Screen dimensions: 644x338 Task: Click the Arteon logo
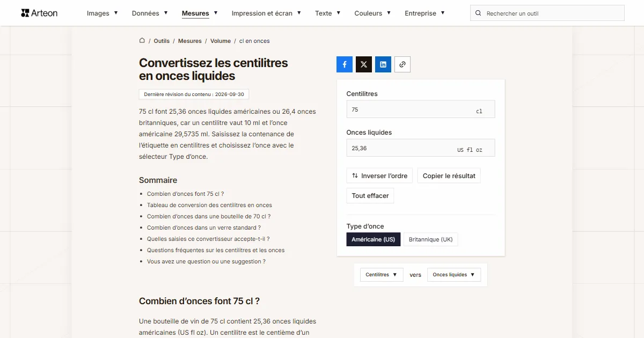click(x=39, y=13)
